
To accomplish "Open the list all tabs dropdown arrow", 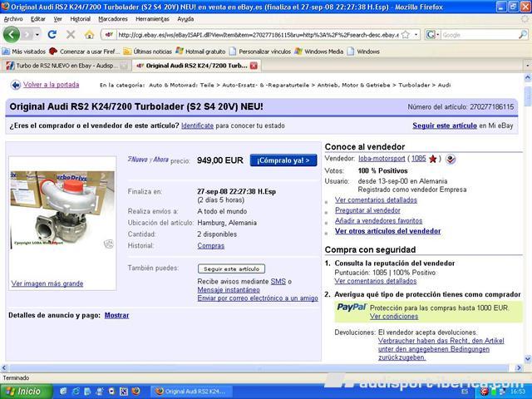I will click(527, 66).
